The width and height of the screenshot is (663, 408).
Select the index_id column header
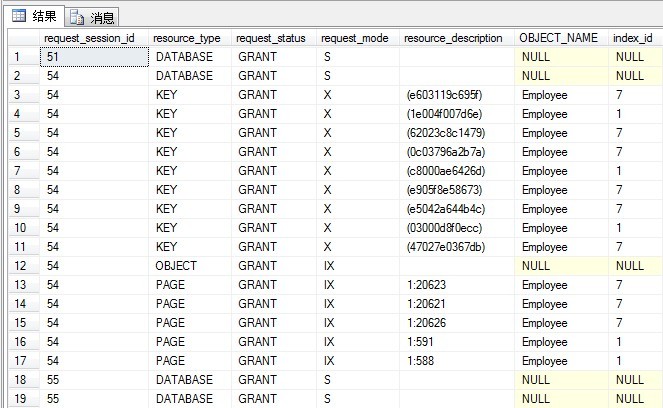pyautogui.click(x=633, y=38)
